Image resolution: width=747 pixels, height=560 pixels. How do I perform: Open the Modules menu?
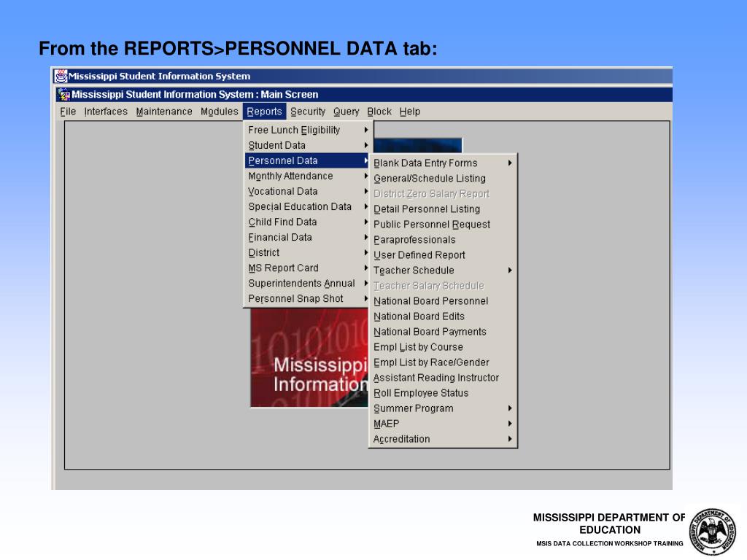pos(219,112)
